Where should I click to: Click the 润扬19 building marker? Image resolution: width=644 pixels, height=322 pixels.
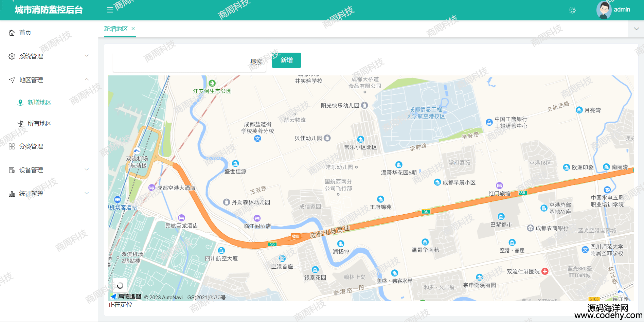click(341, 244)
